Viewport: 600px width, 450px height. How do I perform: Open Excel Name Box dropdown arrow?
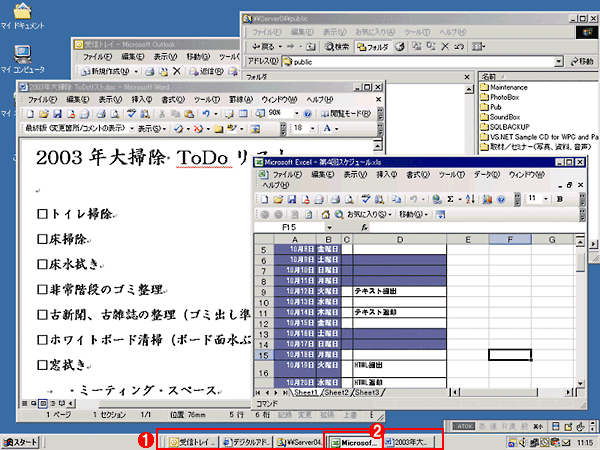click(329, 227)
